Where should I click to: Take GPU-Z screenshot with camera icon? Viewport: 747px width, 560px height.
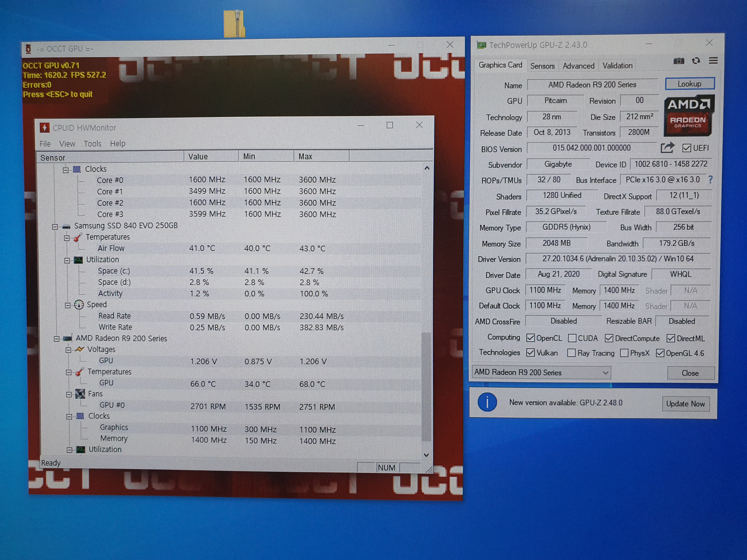click(678, 61)
